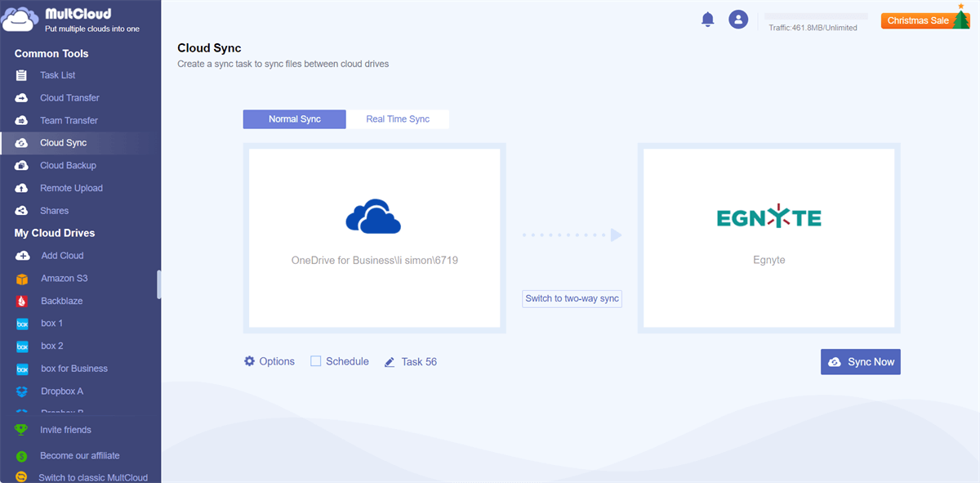Click the box 1 drive icon
The image size is (980, 483).
[x=22, y=324]
